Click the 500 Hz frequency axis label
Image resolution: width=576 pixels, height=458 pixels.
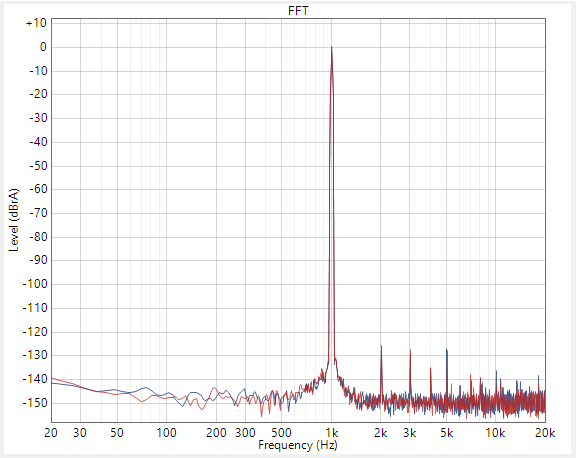[281, 433]
